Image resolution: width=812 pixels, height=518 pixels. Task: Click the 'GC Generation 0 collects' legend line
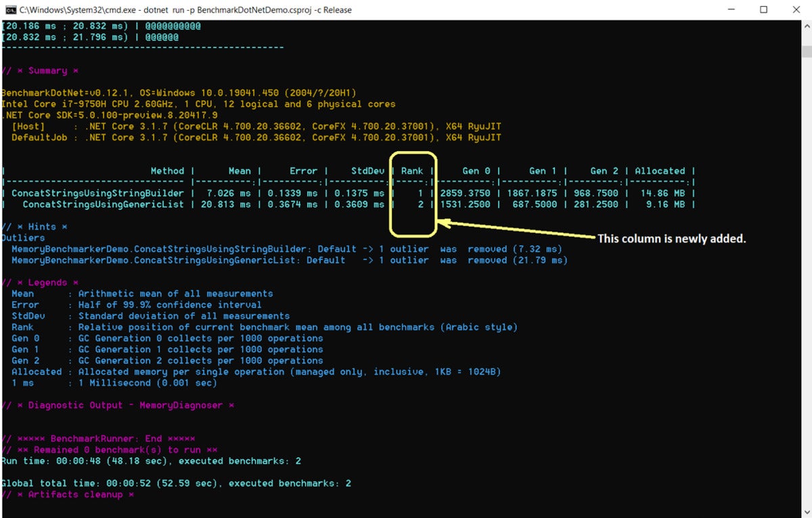[x=201, y=338]
